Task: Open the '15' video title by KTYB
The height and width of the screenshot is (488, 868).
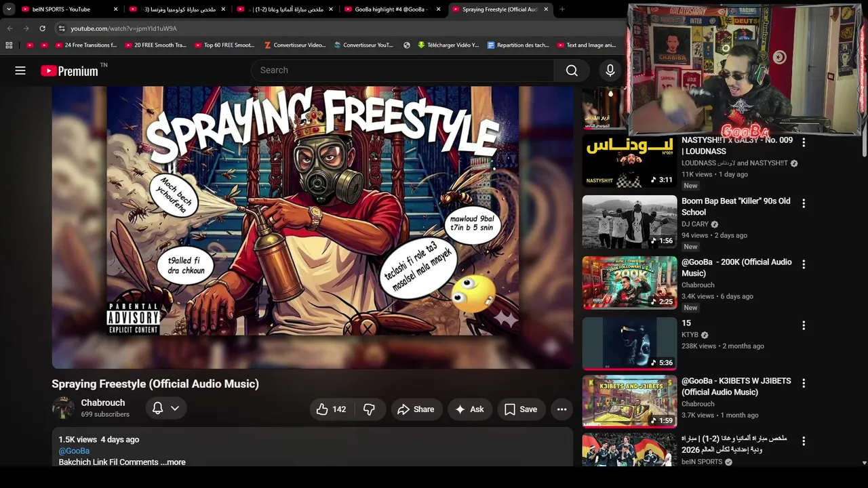Action: 686,323
